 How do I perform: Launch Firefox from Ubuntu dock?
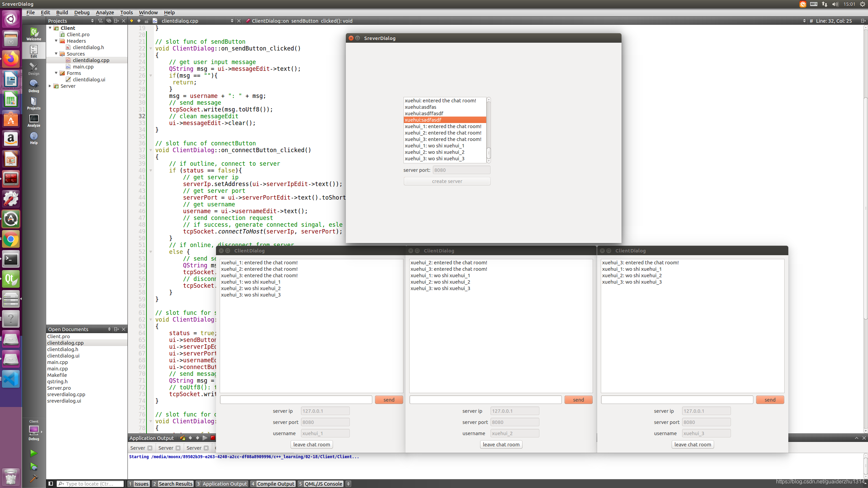pos(11,59)
